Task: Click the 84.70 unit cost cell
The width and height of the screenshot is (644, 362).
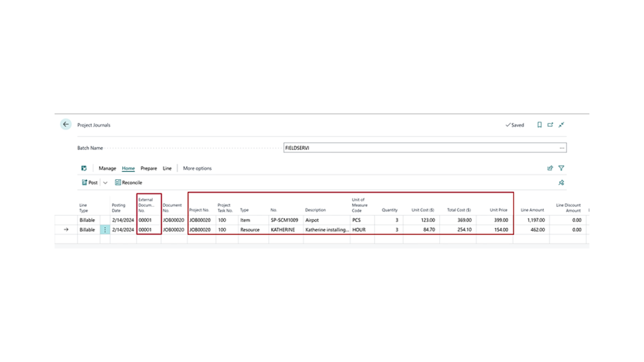Action: (x=421, y=230)
